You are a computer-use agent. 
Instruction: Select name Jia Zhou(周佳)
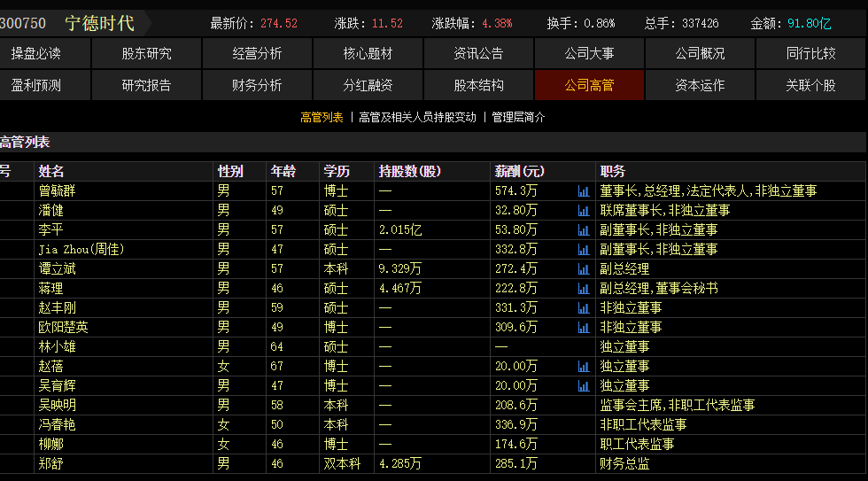[81, 250]
